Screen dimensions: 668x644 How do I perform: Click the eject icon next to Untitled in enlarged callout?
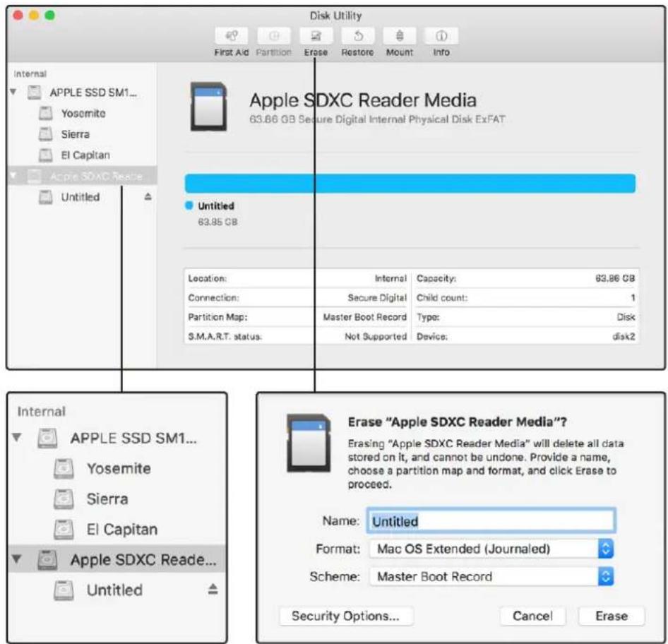point(213,590)
